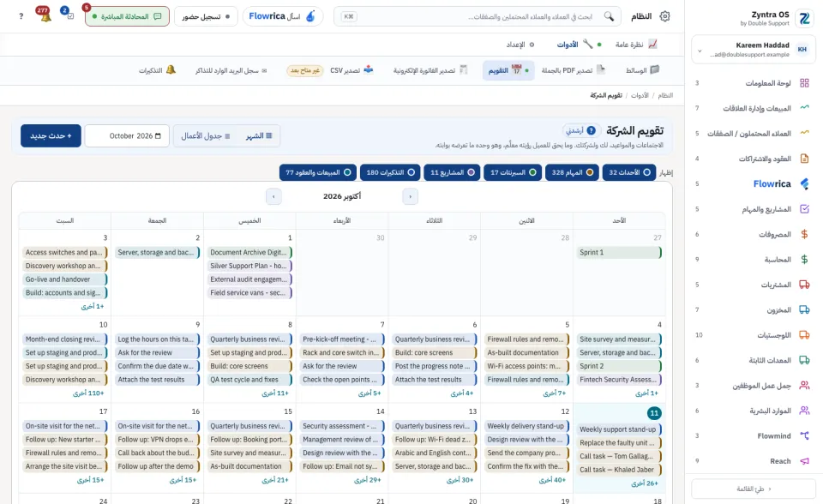This screenshot has height=504, width=823.
Task: Open the Sprint 1 event on day 27
Action: [619, 253]
